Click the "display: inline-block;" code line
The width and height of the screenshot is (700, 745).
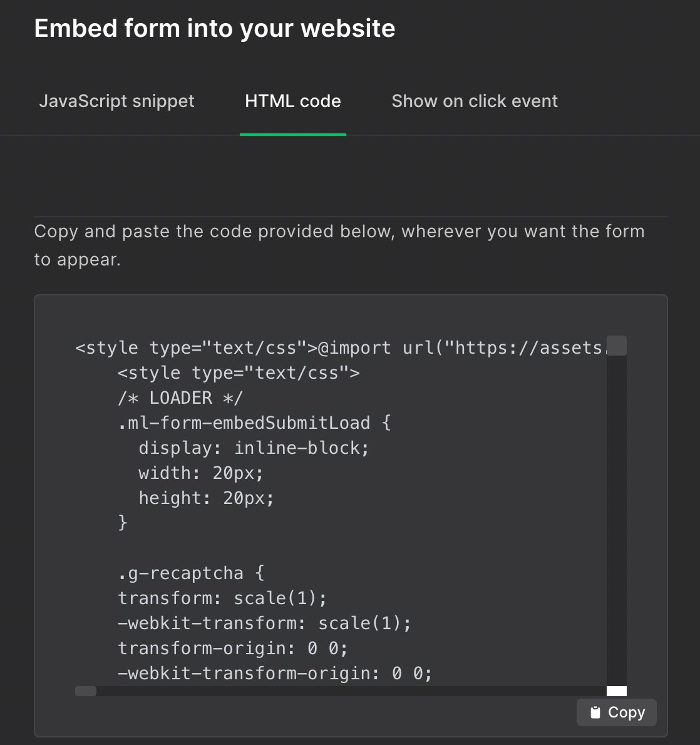[x=254, y=448]
